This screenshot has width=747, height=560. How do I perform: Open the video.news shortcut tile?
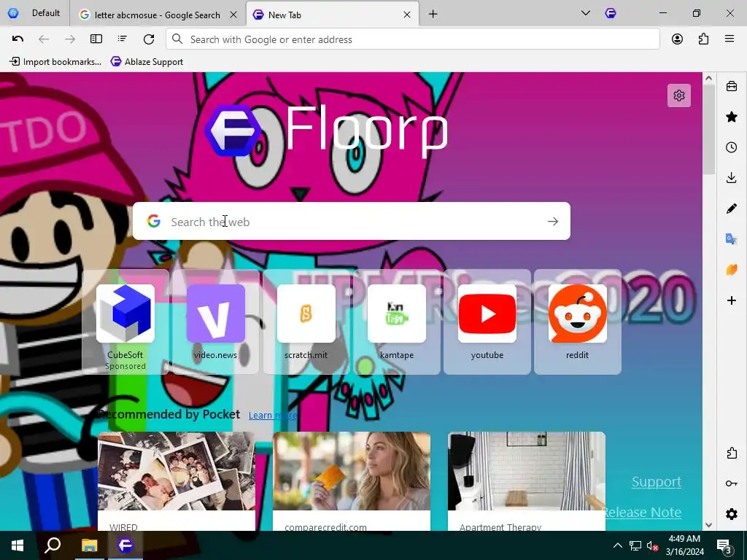pyautogui.click(x=216, y=322)
